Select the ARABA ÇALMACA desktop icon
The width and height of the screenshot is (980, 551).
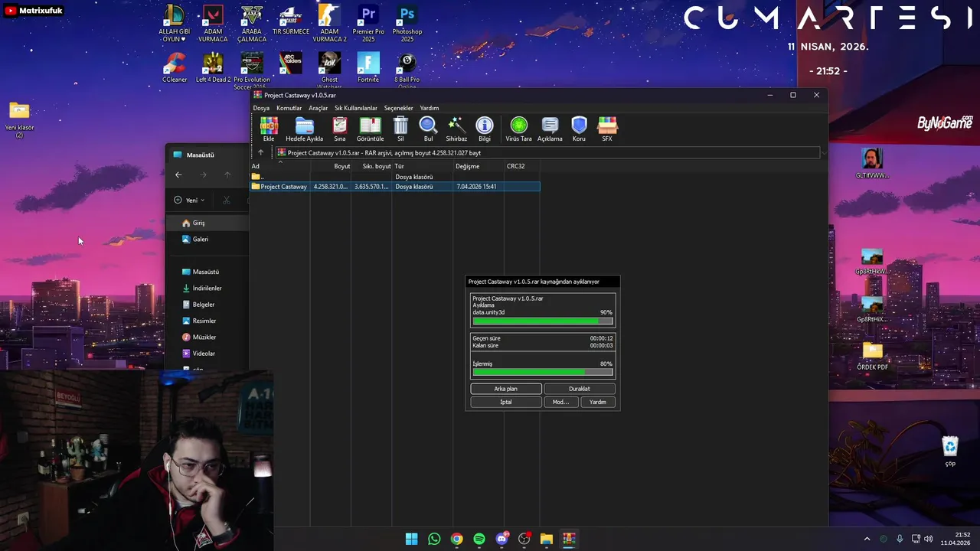252,24
